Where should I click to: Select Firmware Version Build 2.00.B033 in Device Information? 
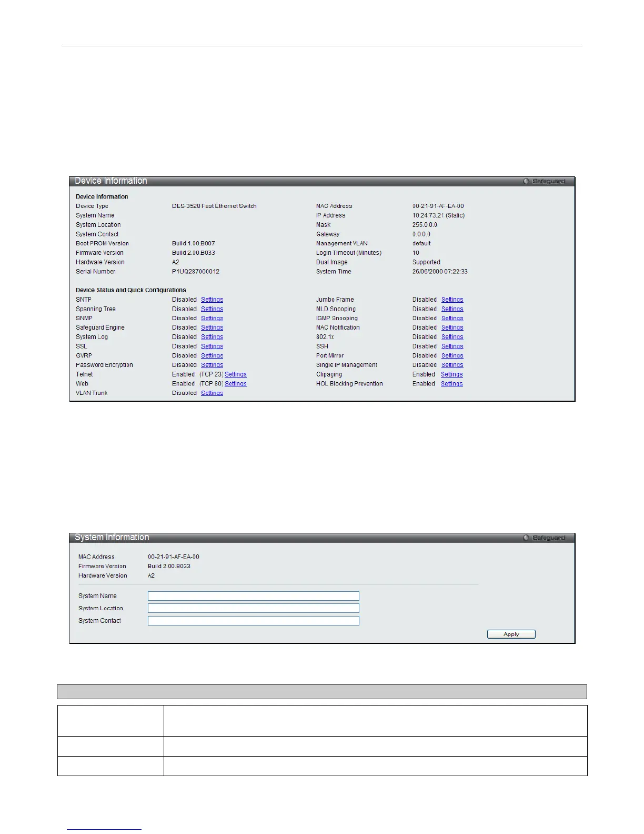point(194,253)
